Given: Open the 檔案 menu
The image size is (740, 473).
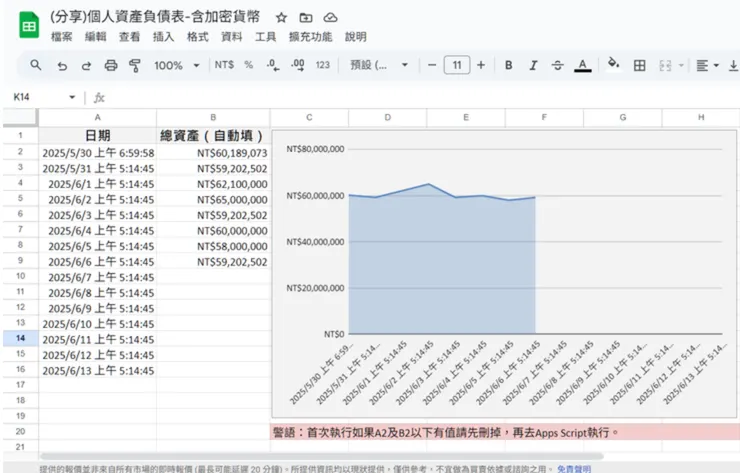Looking at the screenshot, I should 62,37.
